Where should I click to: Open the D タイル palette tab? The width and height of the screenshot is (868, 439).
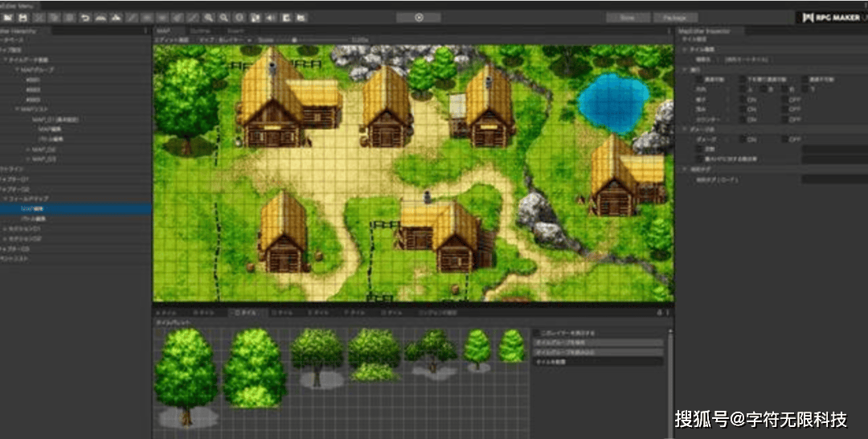click(x=282, y=313)
